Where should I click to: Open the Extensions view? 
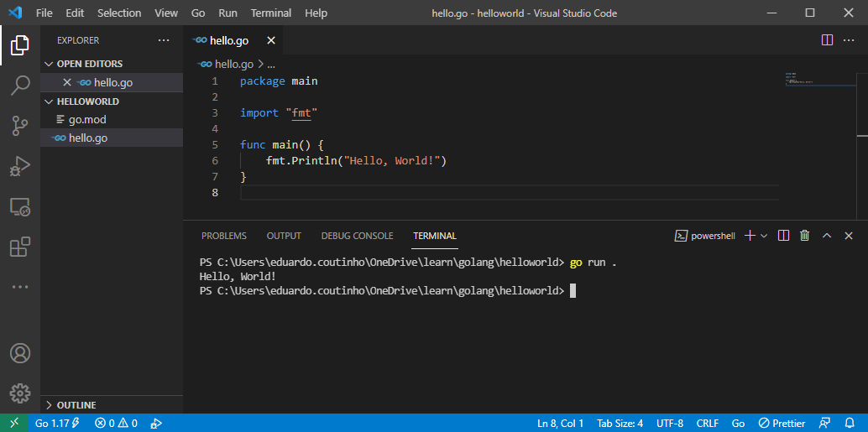20,247
